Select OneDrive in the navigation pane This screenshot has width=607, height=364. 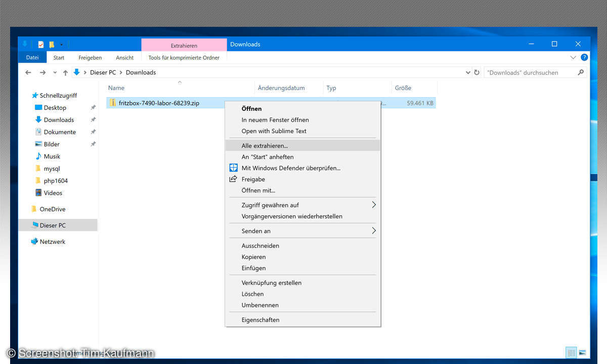point(48,209)
